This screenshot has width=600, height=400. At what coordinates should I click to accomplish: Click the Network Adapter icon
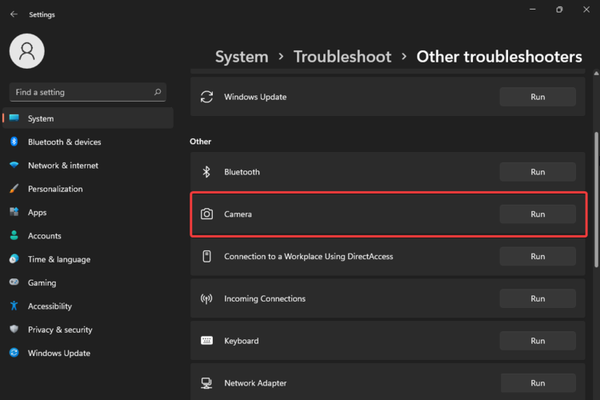tap(207, 383)
